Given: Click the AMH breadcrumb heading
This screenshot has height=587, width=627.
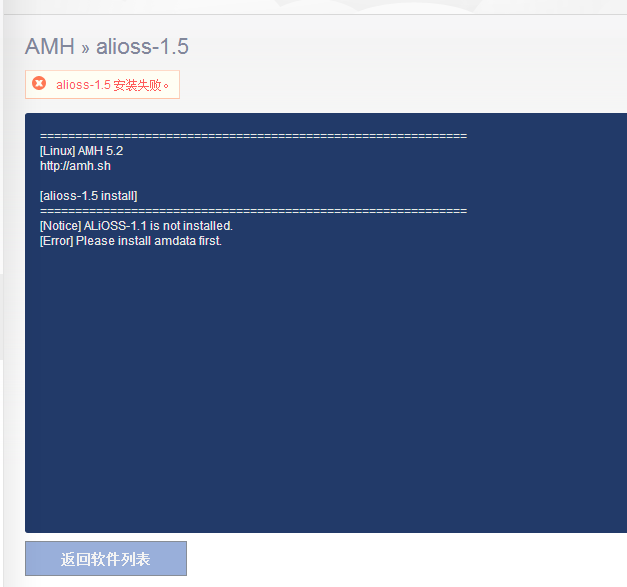Looking at the screenshot, I should pos(50,46).
